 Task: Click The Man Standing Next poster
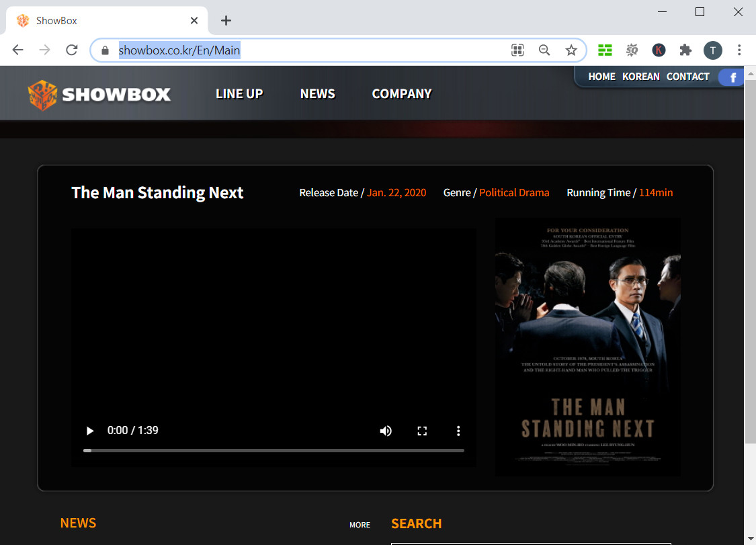coord(587,347)
